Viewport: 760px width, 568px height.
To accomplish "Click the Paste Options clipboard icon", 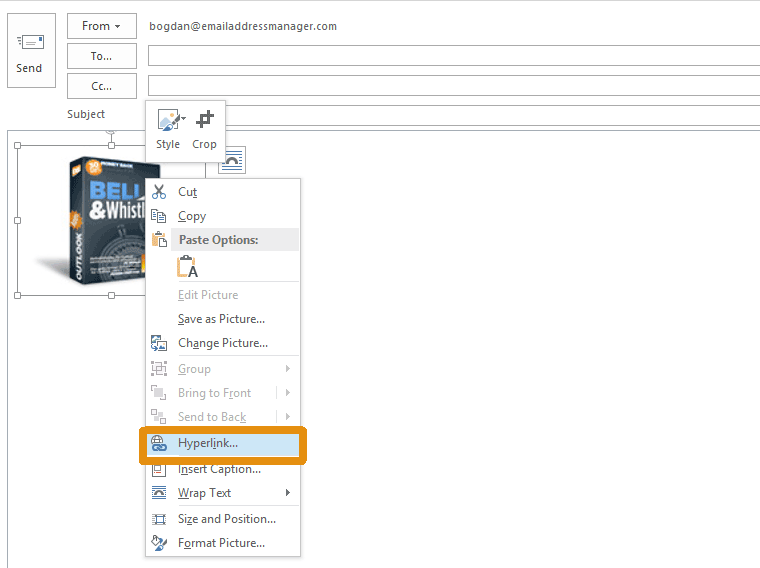I will (159, 239).
